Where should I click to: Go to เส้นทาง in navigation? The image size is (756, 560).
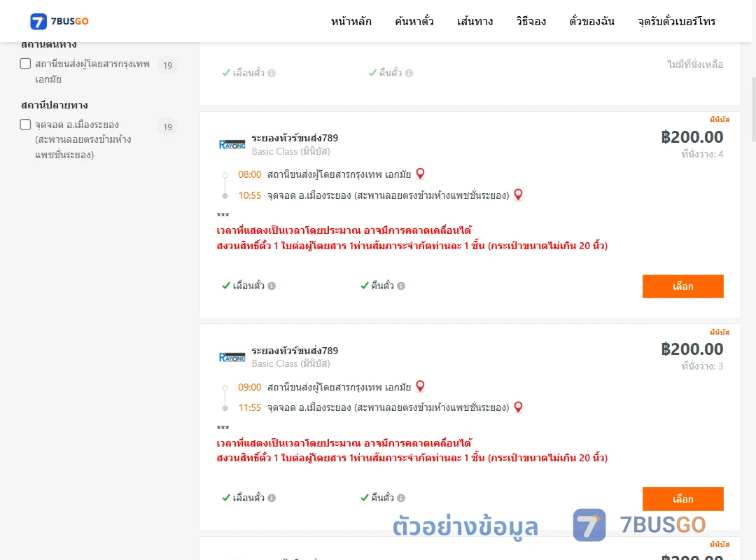pyautogui.click(x=475, y=21)
